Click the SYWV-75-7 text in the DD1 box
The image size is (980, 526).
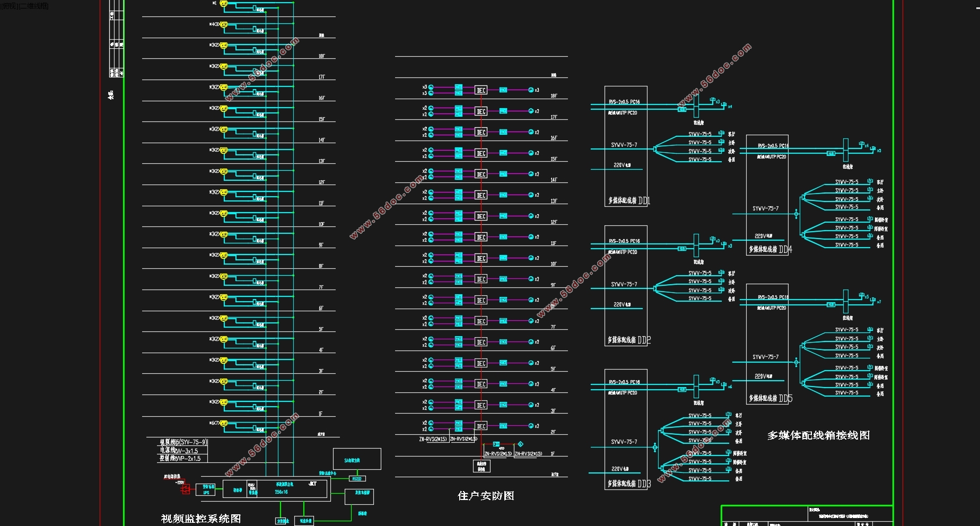pyautogui.click(x=624, y=145)
